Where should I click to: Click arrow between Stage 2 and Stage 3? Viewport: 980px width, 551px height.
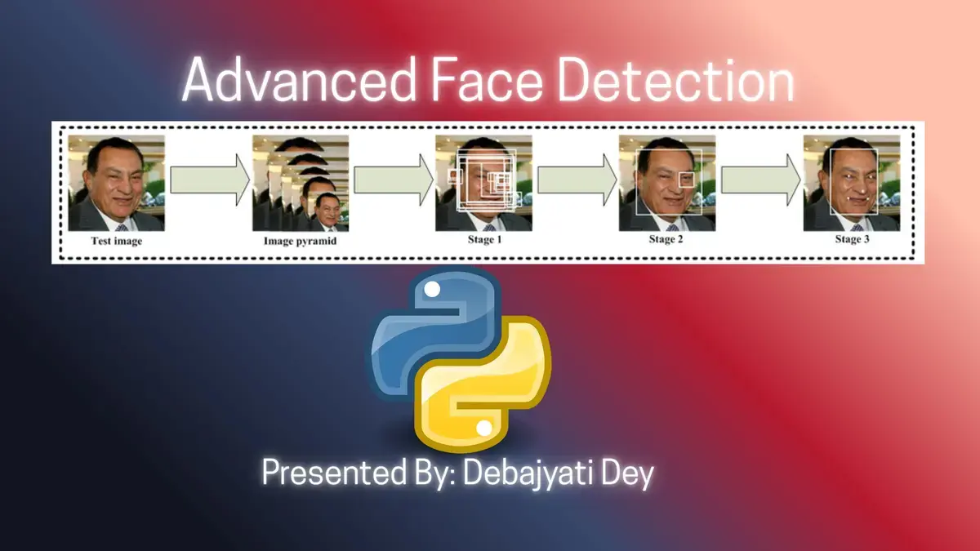pyautogui.click(x=759, y=180)
